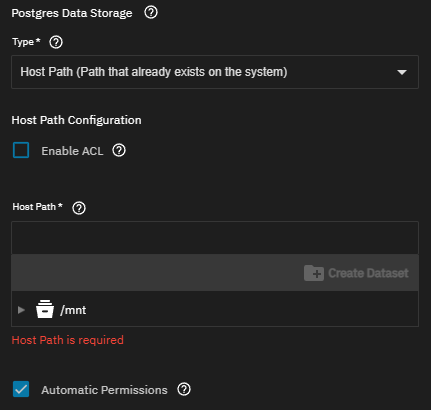Click the Enable ACL label
This screenshot has height=410, width=431.
click(72, 151)
